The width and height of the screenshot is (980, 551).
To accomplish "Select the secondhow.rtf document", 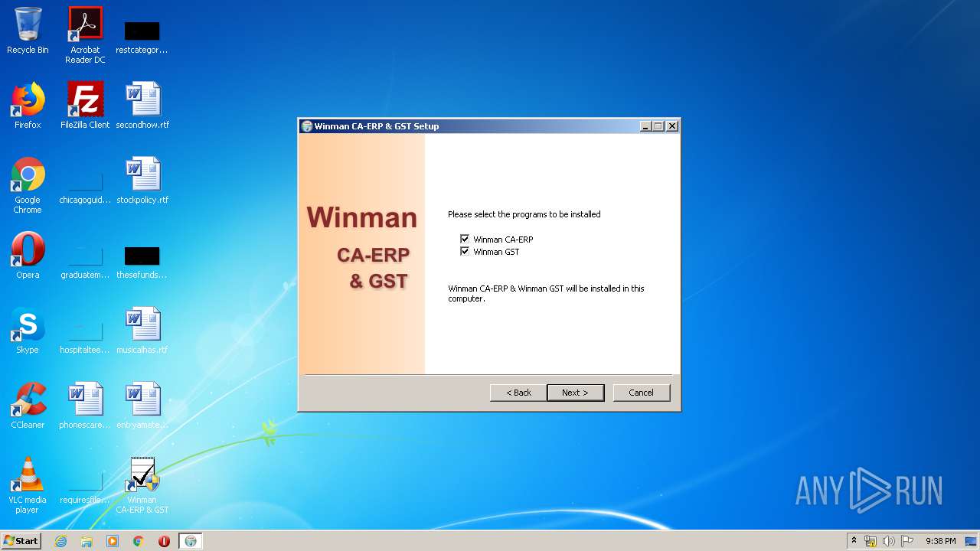I will click(x=142, y=106).
